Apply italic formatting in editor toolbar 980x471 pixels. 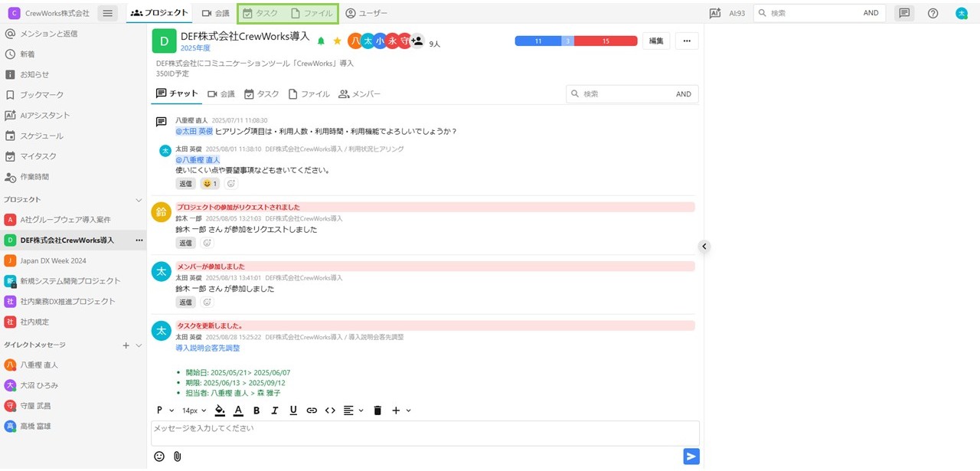click(x=275, y=410)
